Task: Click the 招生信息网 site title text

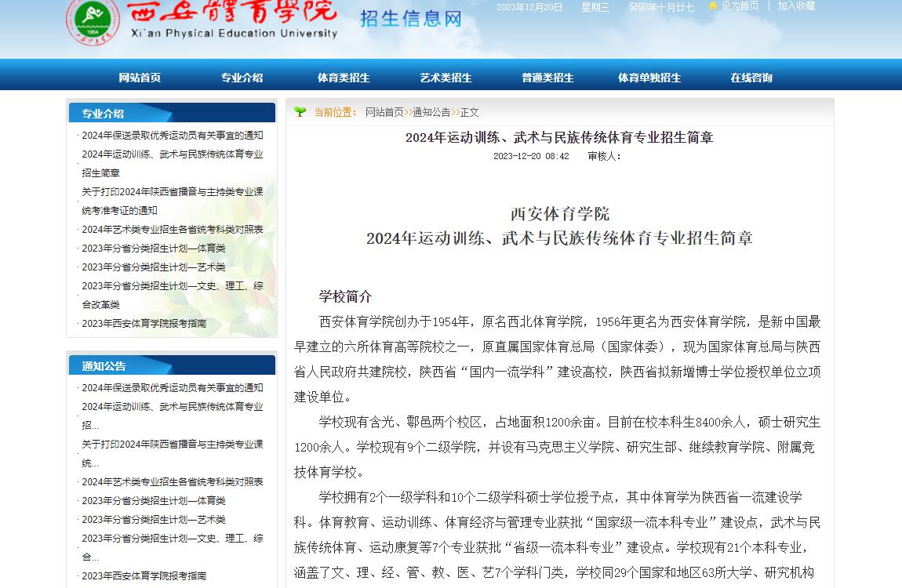Action: pyautogui.click(x=411, y=19)
